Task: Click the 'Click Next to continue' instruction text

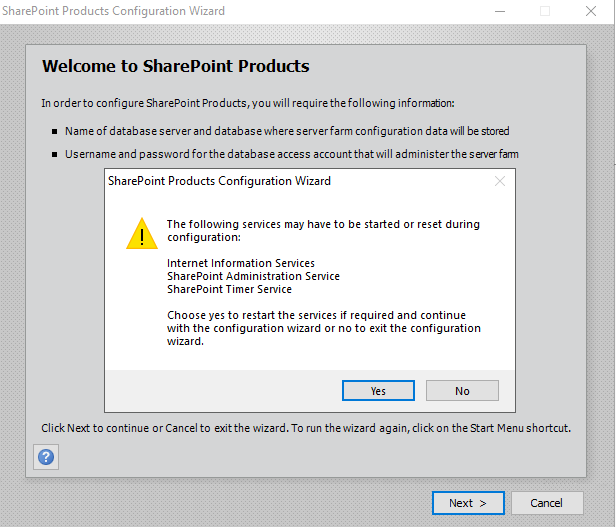Action: click(305, 428)
